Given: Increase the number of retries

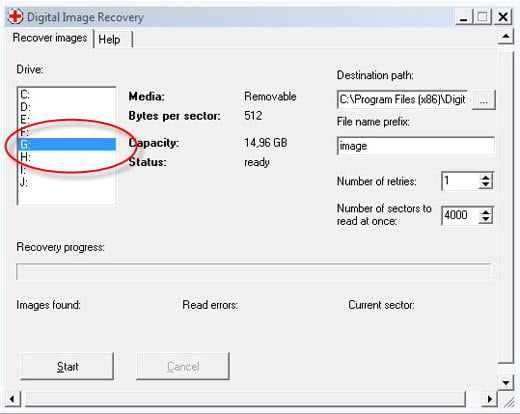Looking at the screenshot, I should [486, 177].
